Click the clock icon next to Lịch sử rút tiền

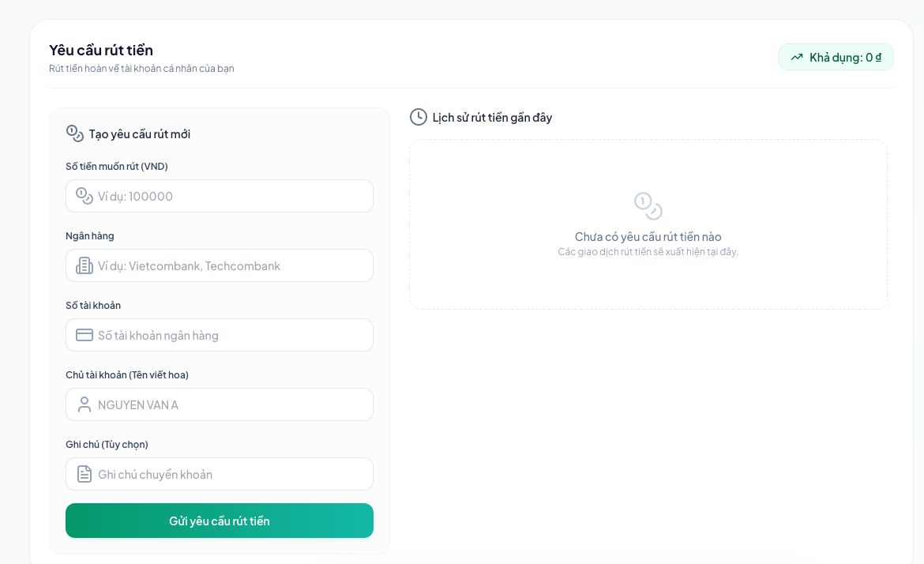pos(419,117)
